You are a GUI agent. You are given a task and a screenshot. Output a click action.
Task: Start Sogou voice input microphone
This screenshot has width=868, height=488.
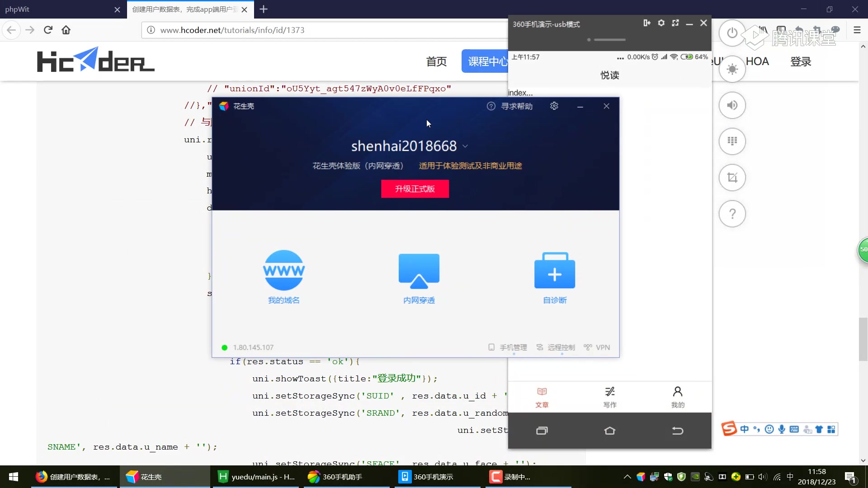point(782,429)
